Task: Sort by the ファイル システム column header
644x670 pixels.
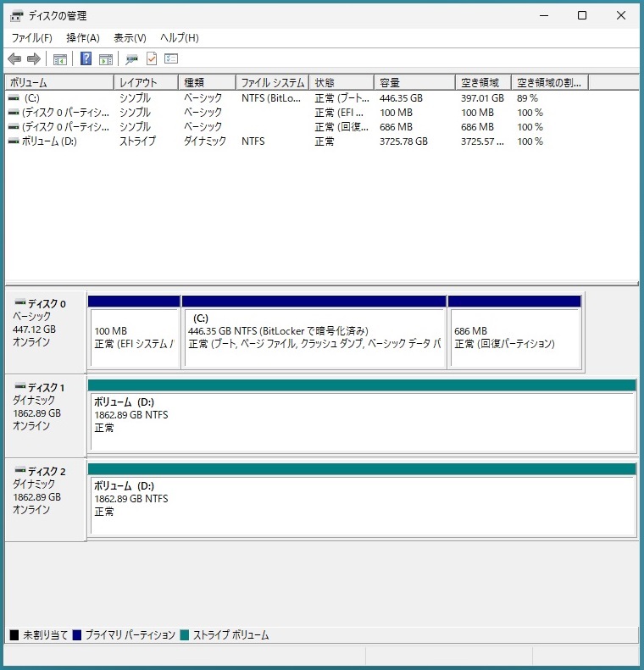Action: click(272, 82)
